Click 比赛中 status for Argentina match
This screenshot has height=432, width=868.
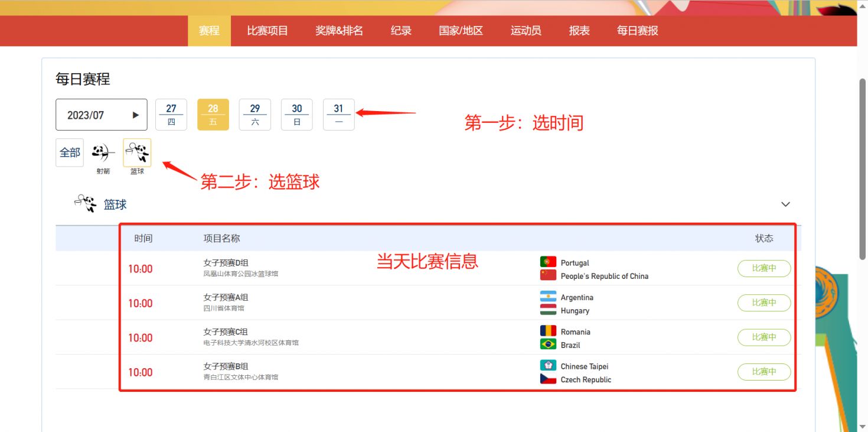coord(764,303)
